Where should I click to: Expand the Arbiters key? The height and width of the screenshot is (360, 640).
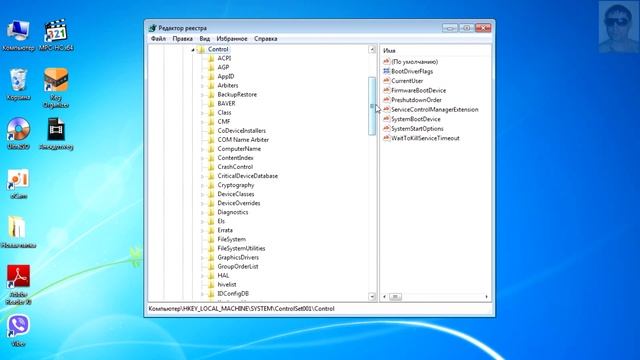click(x=202, y=86)
